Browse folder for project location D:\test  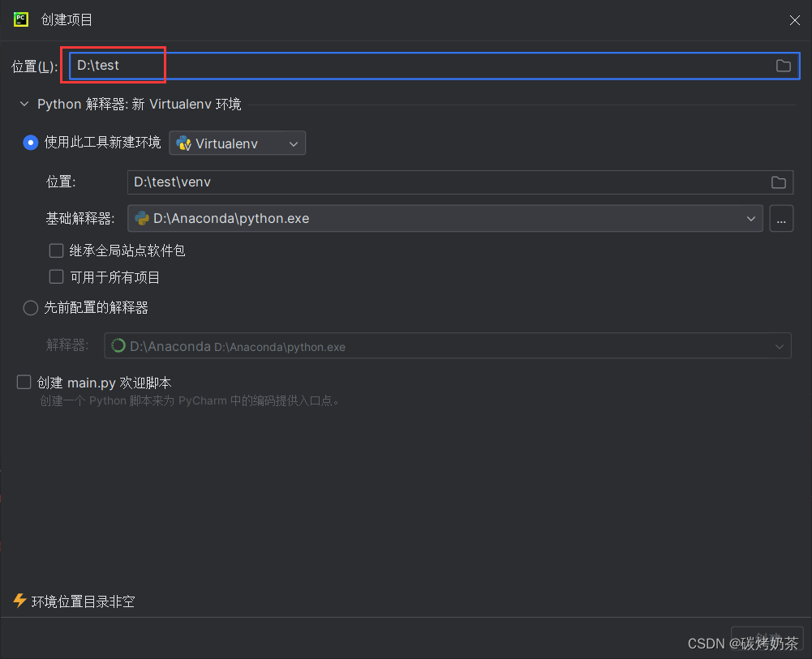783,66
